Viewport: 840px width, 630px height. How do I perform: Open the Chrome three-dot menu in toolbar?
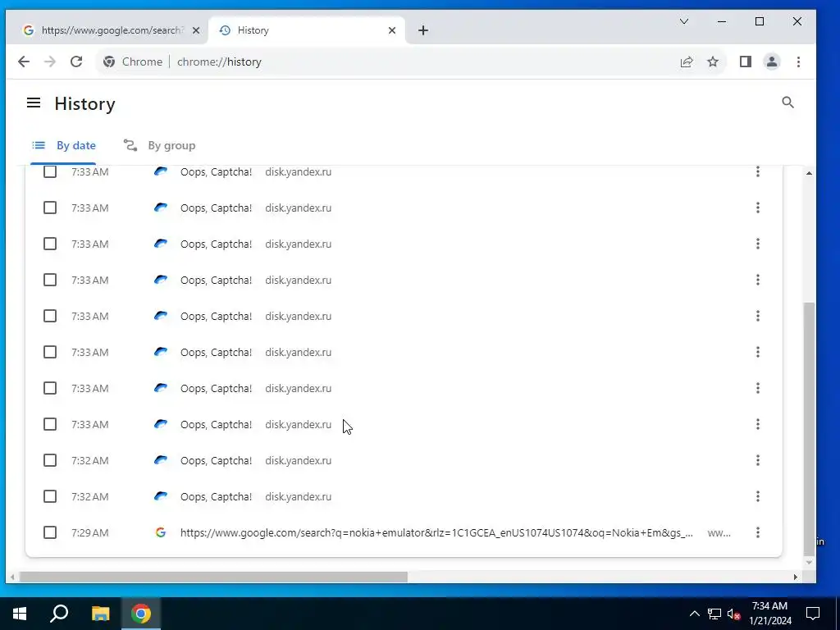(x=798, y=62)
